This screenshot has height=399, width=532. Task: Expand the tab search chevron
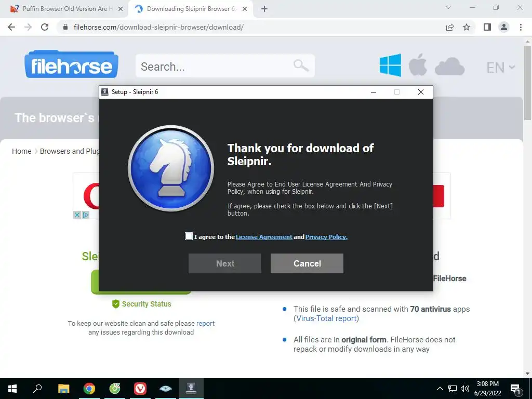tap(448, 7)
